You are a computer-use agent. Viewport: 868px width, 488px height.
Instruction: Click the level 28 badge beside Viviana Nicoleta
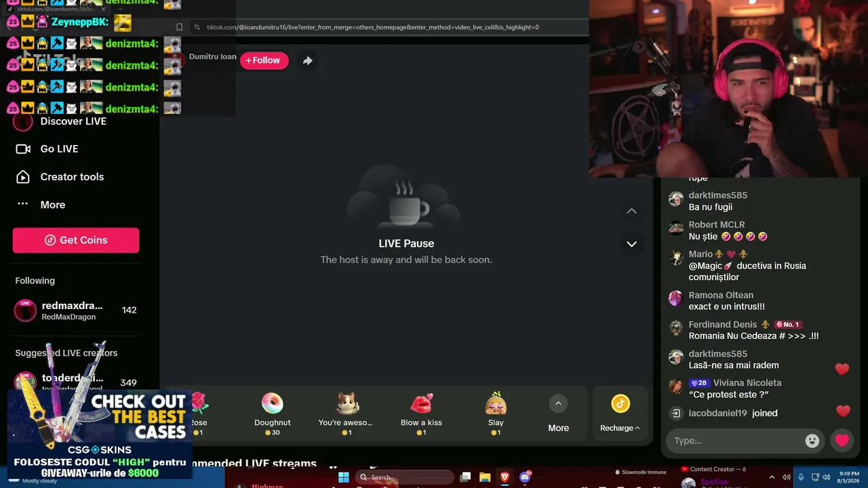click(698, 383)
